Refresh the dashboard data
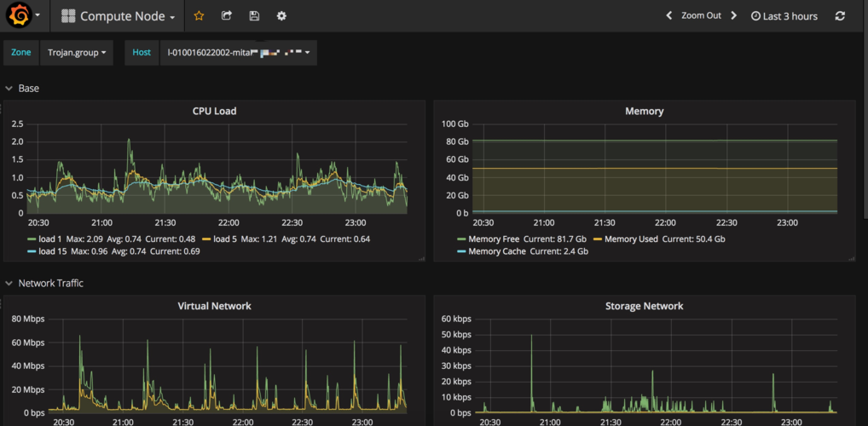The width and height of the screenshot is (868, 426). tap(840, 16)
